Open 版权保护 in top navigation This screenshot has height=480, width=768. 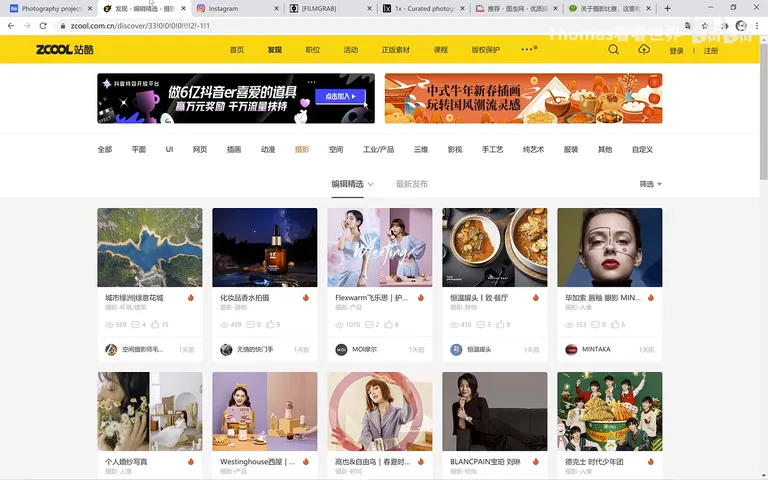click(485, 49)
